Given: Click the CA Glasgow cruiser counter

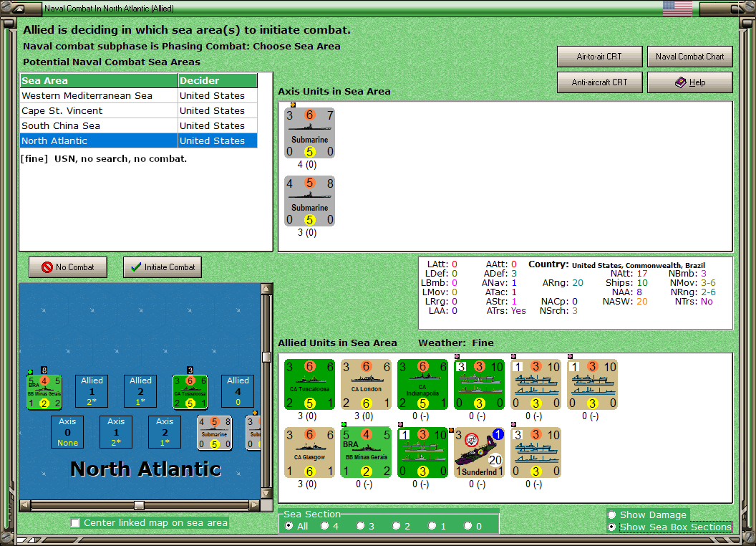Looking at the screenshot, I should 309,452.
